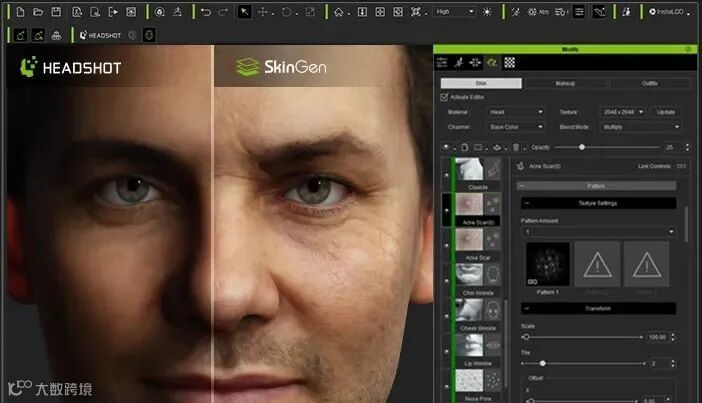
Task: Select the Lip Wrinkle layer thumbnail
Action: 469,345
